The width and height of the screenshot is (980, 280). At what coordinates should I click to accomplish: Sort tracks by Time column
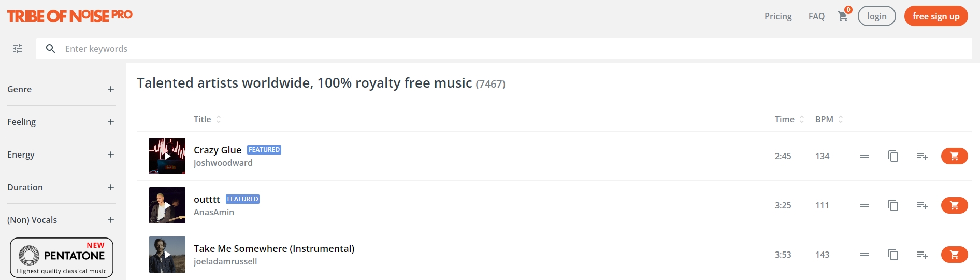789,119
